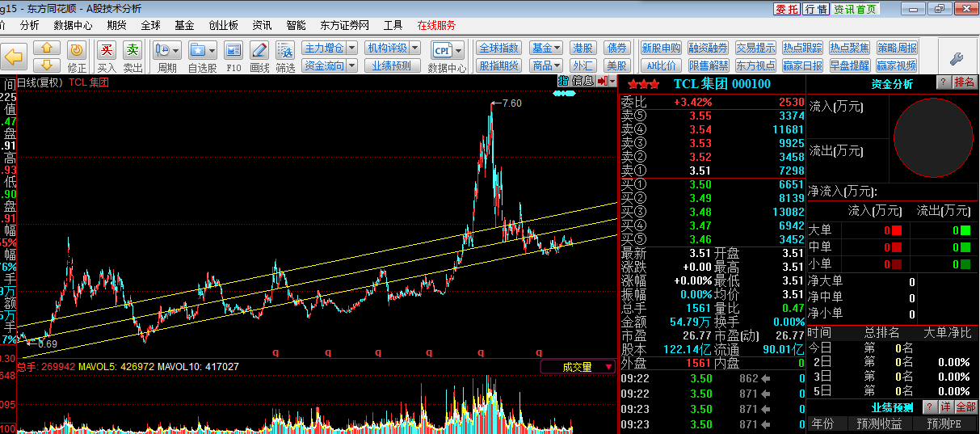Click the ? help icon beside 排名
This screenshot has height=434, width=980.
click(943, 82)
